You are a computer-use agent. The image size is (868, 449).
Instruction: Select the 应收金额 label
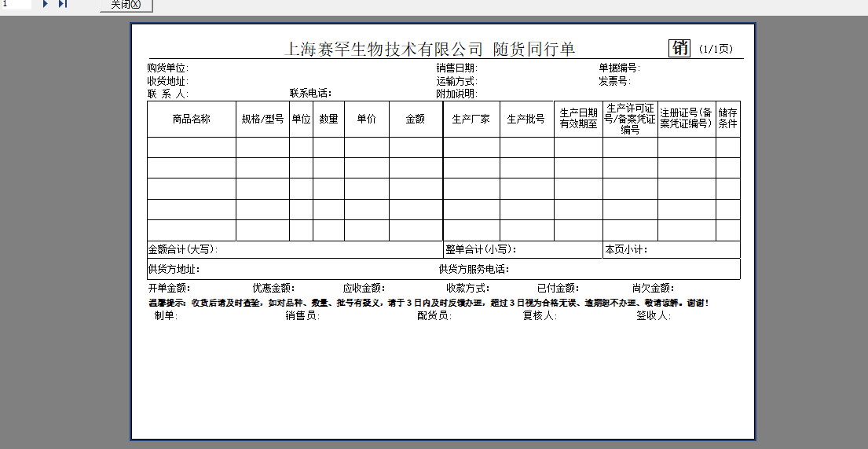pos(364,289)
